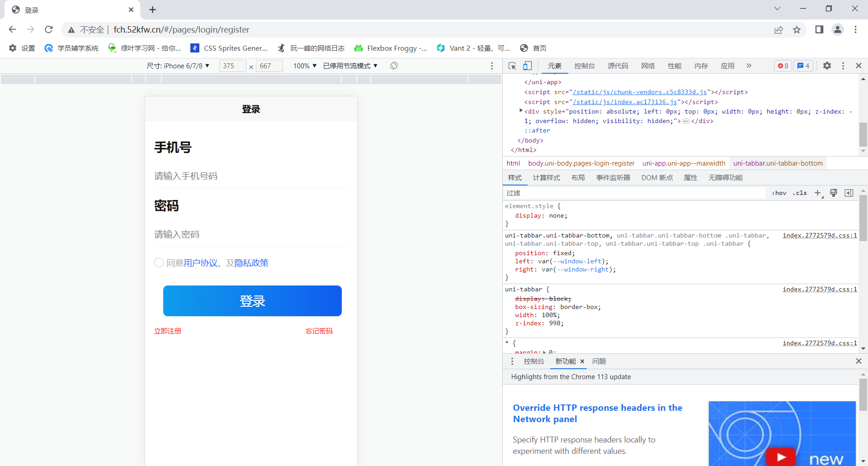Viewport: 868px width, 466px height.
Task: Open device size iPhone 6/7/8 dropdown
Action: tap(178, 66)
